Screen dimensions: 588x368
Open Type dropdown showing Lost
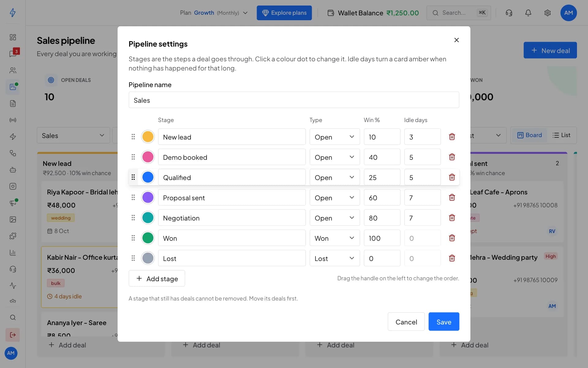[x=335, y=258]
